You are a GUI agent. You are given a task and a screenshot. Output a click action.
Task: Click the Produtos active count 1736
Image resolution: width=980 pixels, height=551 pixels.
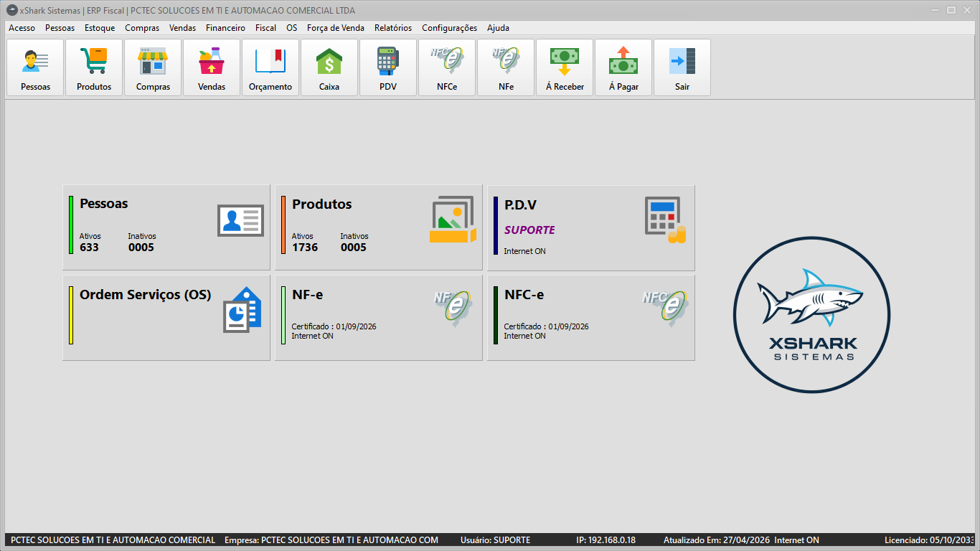coord(305,248)
